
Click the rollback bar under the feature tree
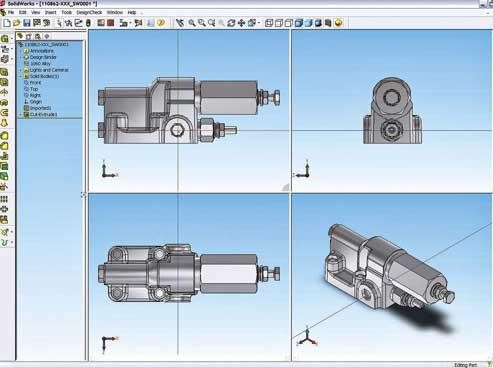point(49,118)
